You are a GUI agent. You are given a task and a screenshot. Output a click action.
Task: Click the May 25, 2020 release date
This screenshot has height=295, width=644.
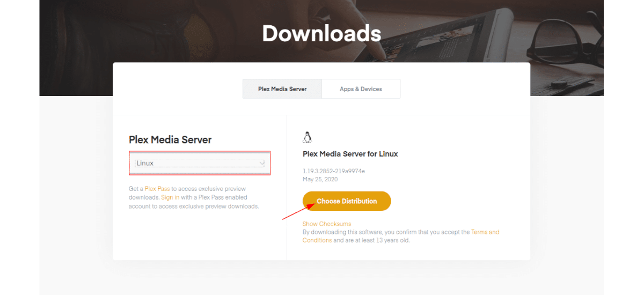coord(320,179)
